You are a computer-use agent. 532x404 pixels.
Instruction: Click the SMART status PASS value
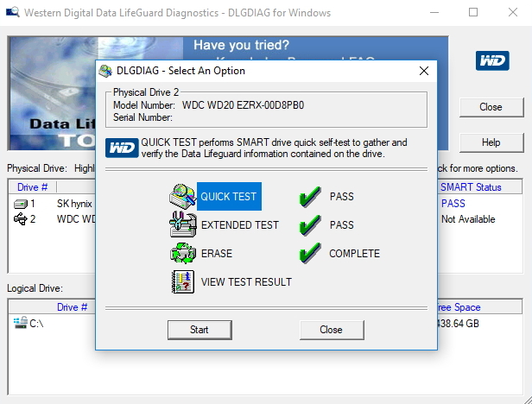click(453, 204)
